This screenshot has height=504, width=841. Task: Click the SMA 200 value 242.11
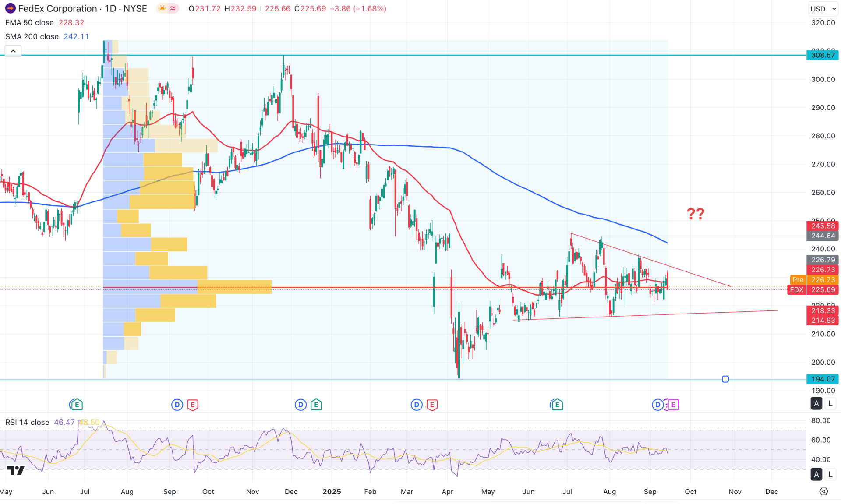pyautogui.click(x=76, y=36)
